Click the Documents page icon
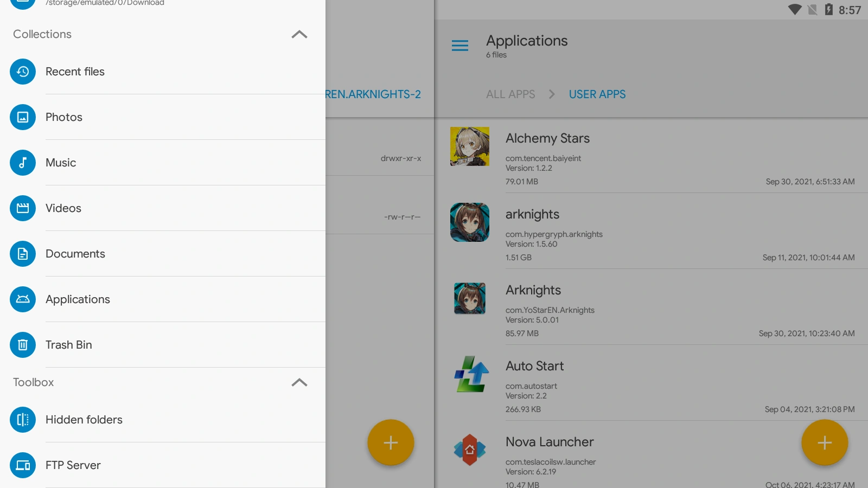Viewport: 868px width, 488px height. [x=23, y=254]
